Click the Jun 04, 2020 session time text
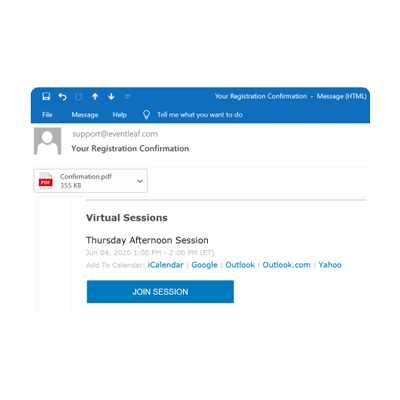Viewport: 400px width, 400px height. (150, 253)
